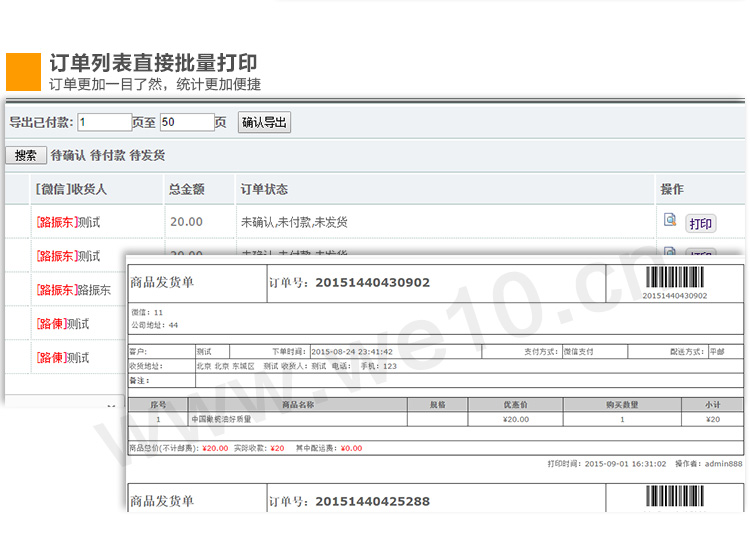Click the 中国橄榄油好质量 product name
Screen dimensions: 750x558
point(221,419)
